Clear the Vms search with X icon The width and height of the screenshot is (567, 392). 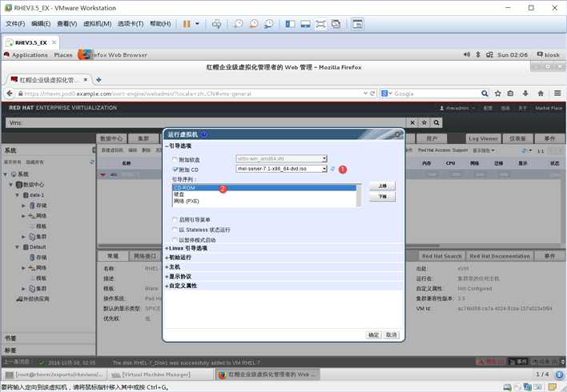tap(412, 122)
